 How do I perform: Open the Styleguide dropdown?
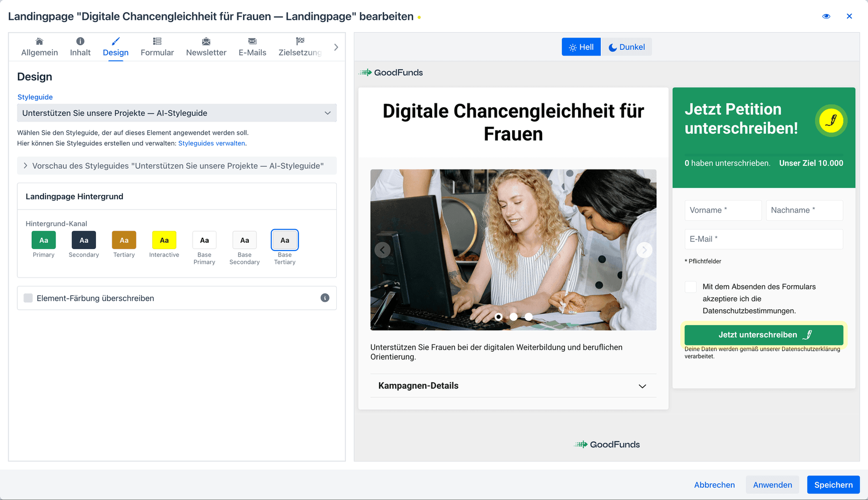pyautogui.click(x=177, y=113)
